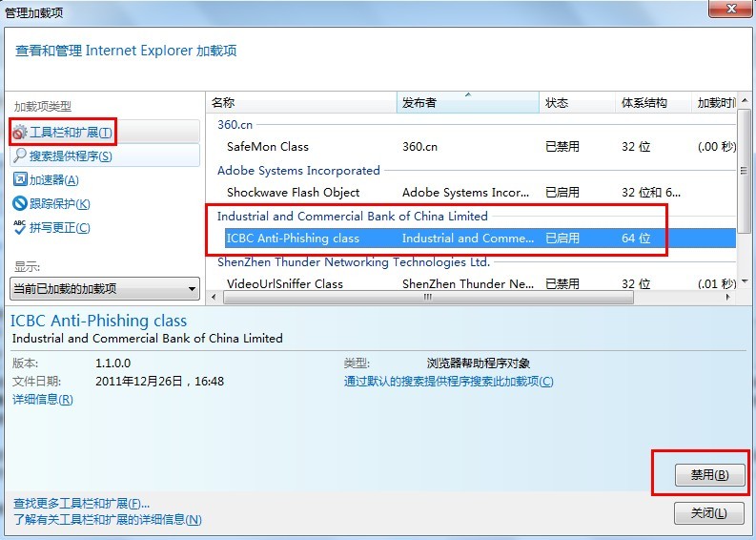Select 工具栏和扩展(T) add-on type
The image size is (756, 540).
105,132
